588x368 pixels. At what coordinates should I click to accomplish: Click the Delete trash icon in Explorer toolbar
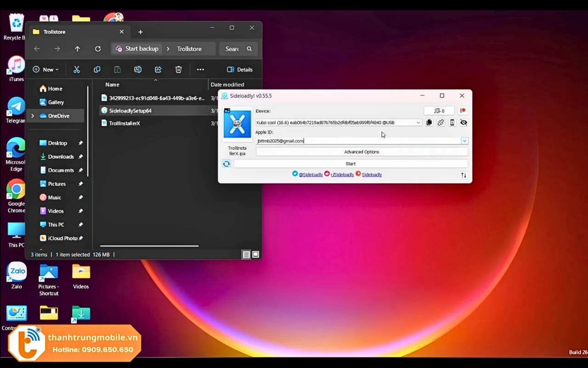tap(178, 69)
